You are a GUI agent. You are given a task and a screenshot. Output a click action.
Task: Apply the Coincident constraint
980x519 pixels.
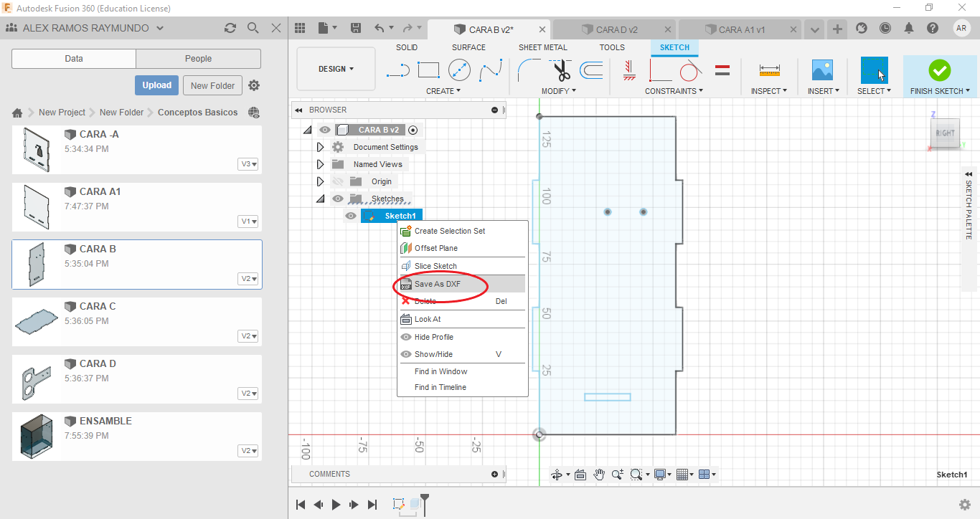[660, 70]
